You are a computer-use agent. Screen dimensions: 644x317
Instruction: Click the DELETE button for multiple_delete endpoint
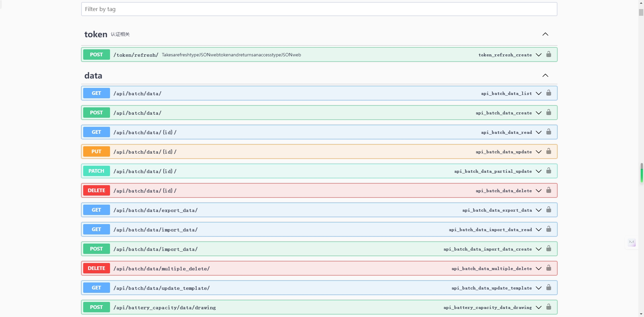pos(96,268)
